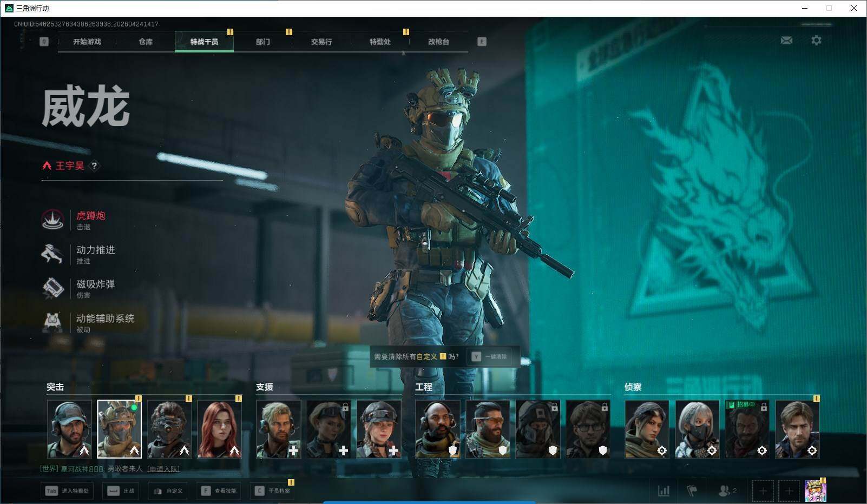Click the 工程 class heading
This screenshot has width=867, height=504.
click(424, 387)
